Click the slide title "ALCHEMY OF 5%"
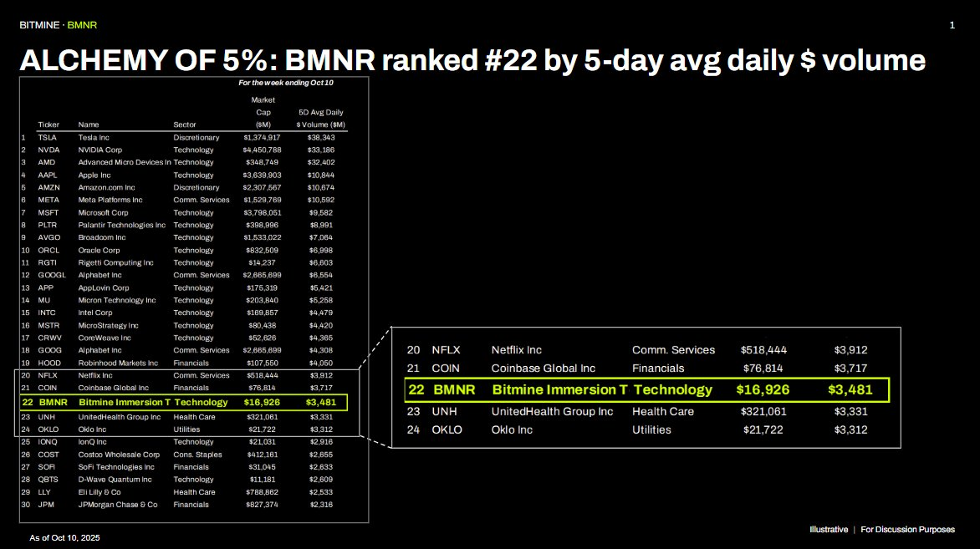The image size is (980, 549). 125,60
